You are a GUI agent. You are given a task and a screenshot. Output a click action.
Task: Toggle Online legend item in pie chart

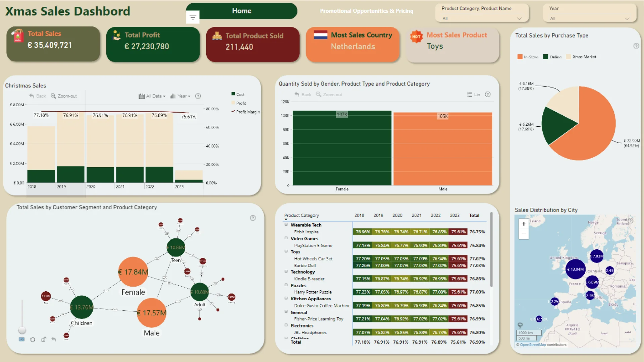point(552,57)
